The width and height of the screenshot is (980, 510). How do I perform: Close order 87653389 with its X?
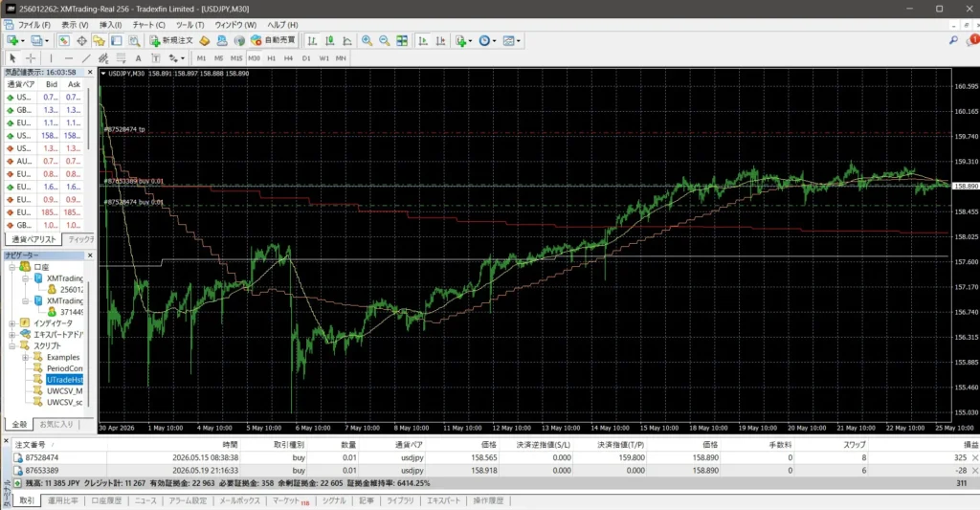(x=975, y=470)
